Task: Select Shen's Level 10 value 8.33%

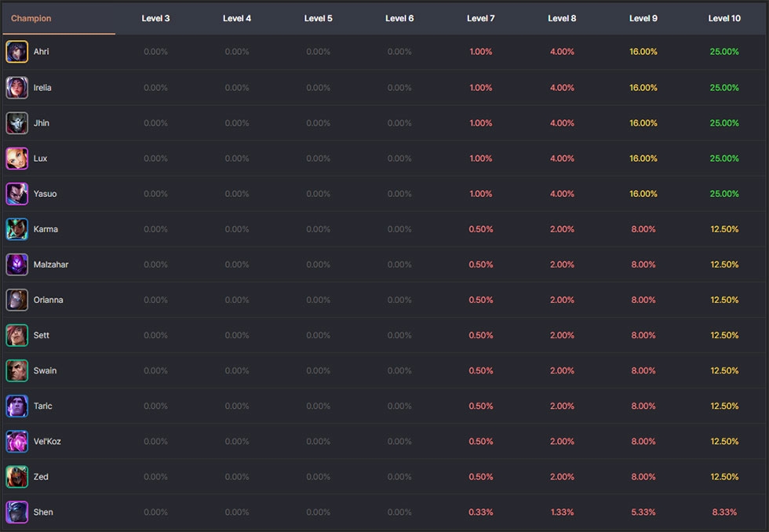Action: (x=724, y=512)
